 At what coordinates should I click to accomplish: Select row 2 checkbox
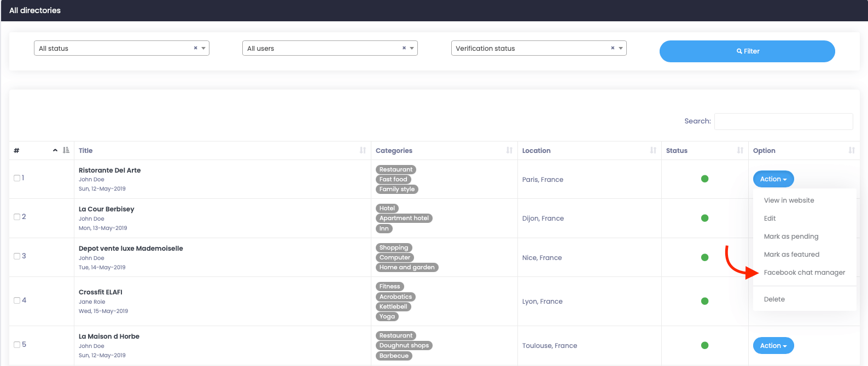[17, 217]
